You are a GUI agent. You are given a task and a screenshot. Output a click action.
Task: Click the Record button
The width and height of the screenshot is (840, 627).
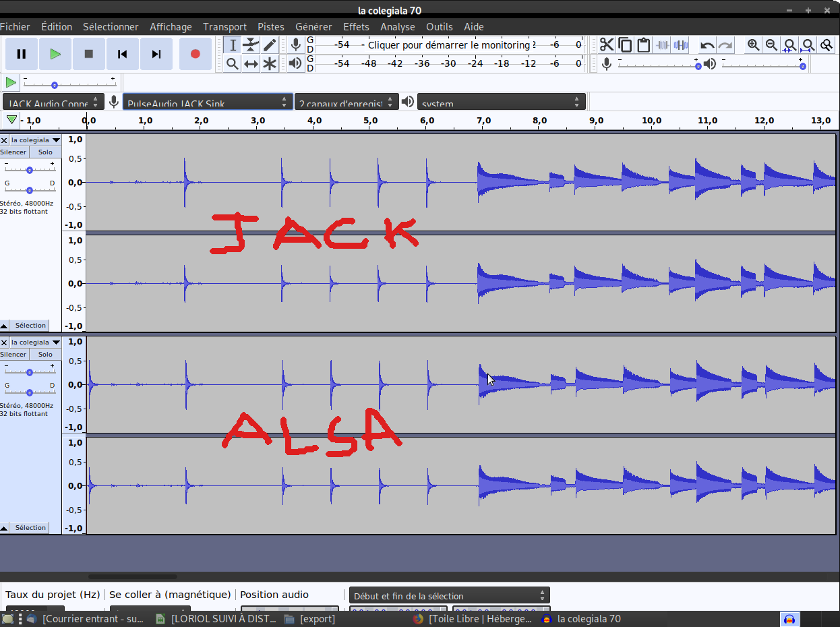coord(196,54)
